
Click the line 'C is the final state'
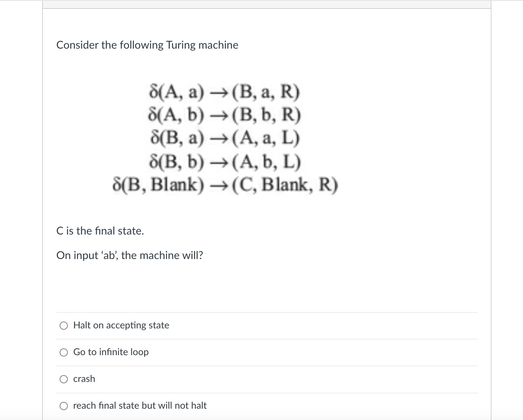(x=100, y=231)
